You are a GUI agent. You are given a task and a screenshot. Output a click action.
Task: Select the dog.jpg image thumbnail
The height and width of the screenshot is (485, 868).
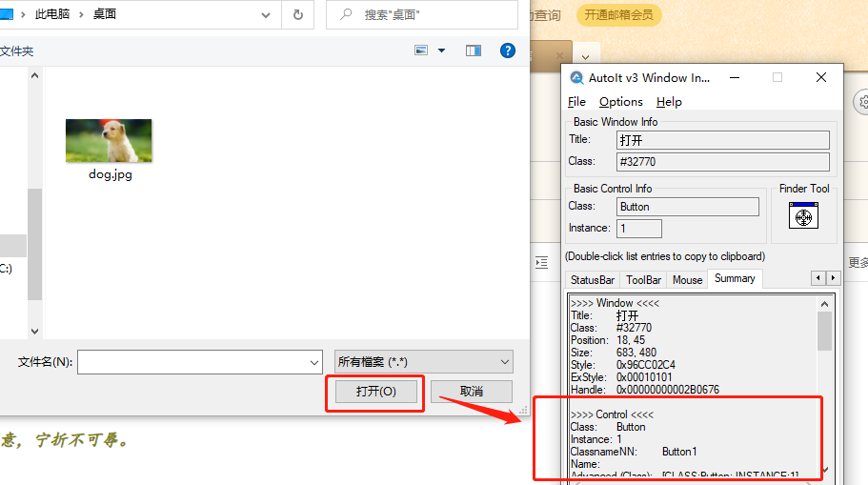pos(109,141)
